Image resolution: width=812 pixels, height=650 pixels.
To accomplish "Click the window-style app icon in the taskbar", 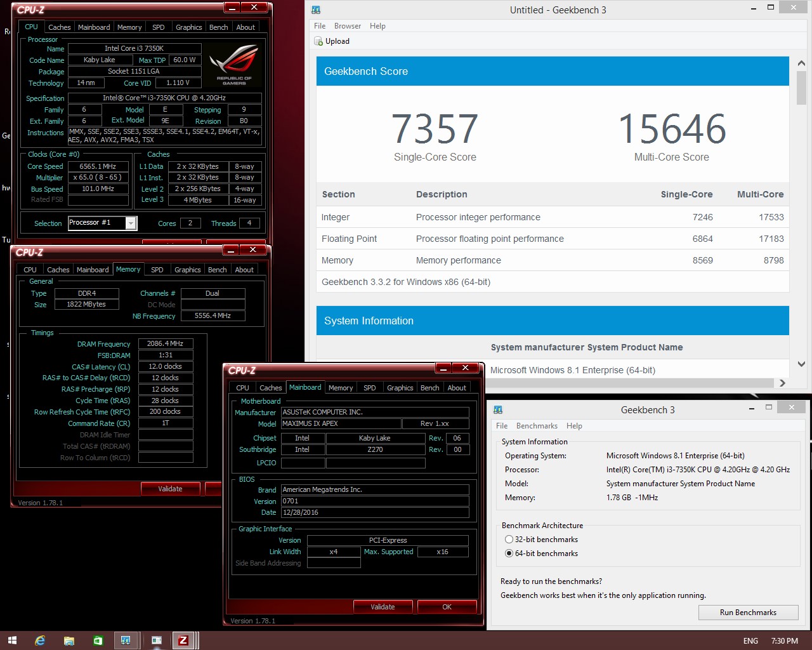I will pos(156,640).
